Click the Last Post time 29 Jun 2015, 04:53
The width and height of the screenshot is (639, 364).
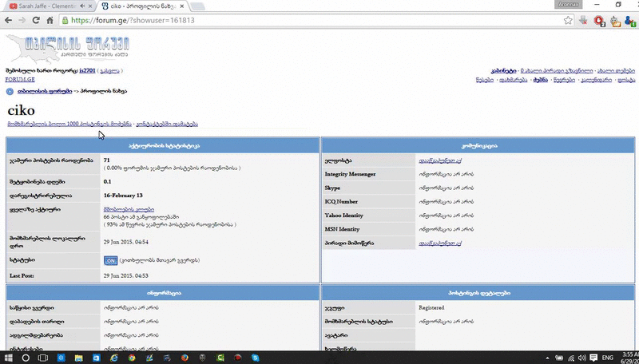125,275
